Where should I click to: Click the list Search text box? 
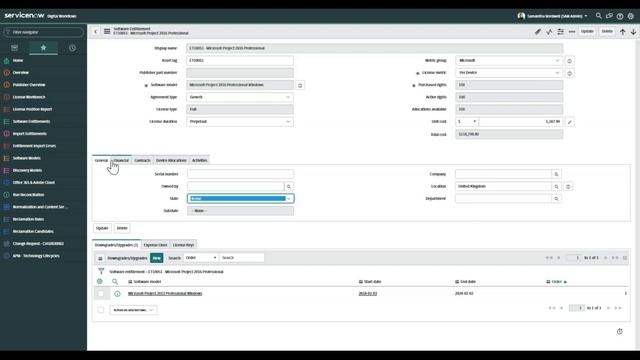[x=242, y=258]
